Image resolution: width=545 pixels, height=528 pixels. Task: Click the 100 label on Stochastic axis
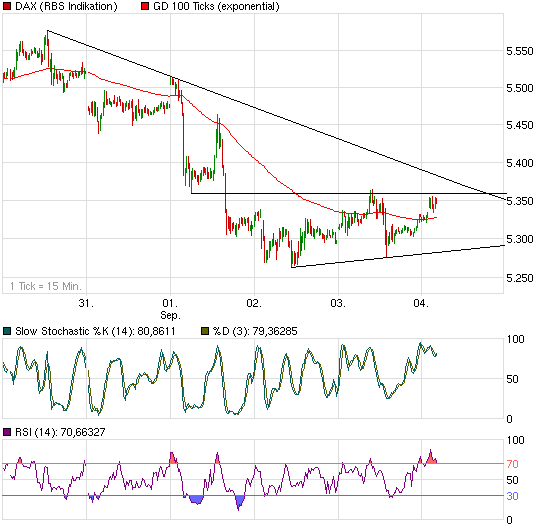tap(515, 339)
